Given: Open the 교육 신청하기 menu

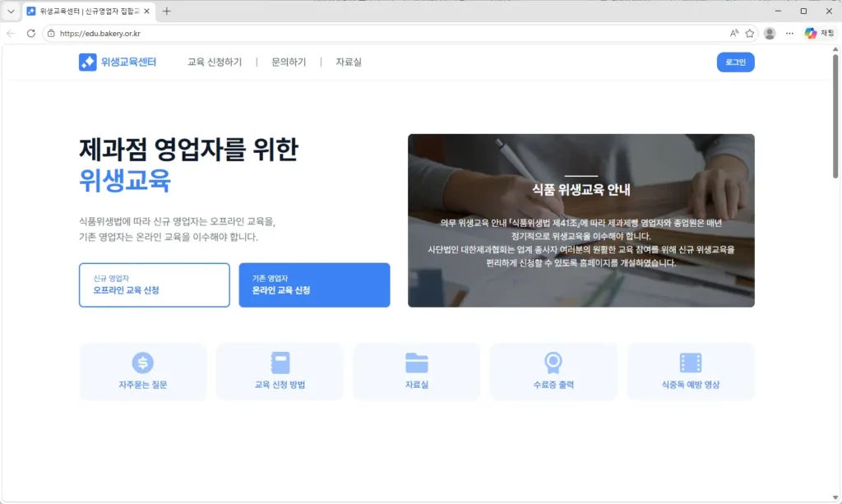Looking at the screenshot, I should 215,62.
